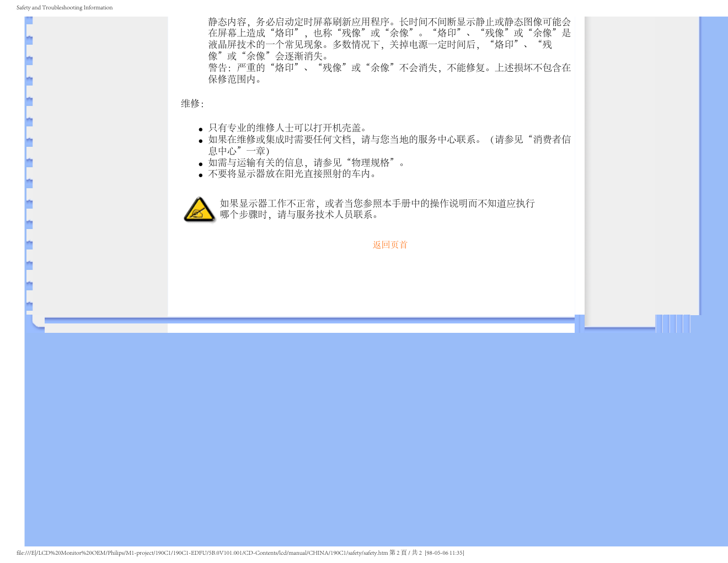Click the Safety and Troubleshooting Information header
Viewport: 728px width, 563px height.
pyautogui.click(x=65, y=8)
